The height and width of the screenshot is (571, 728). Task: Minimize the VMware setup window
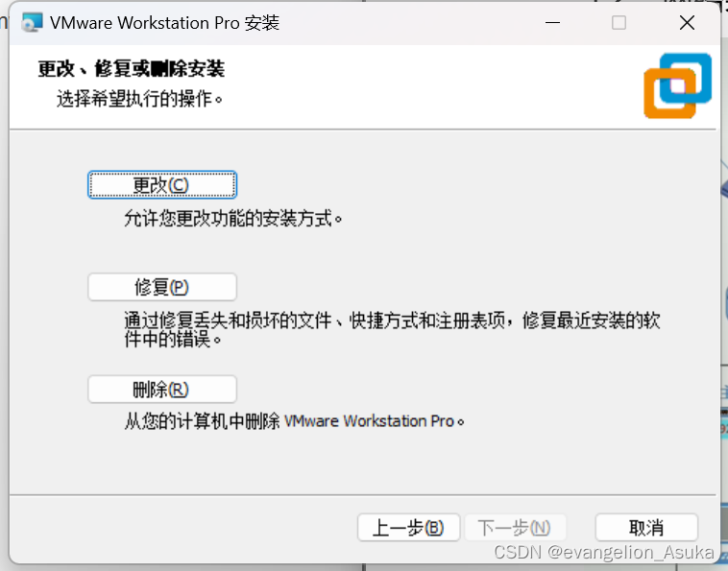[x=552, y=22]
